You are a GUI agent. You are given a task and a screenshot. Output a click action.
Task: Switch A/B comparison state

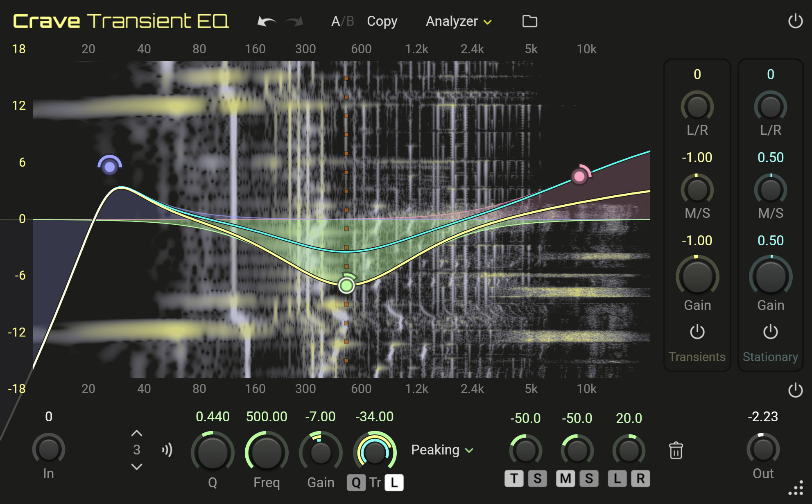coord(342,21)
